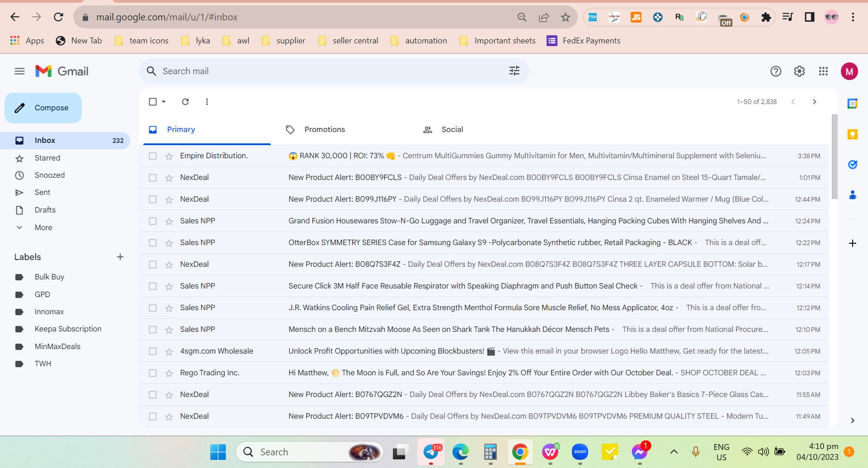Go to older emails page arrow
868x468 pixels.
pos(815,102)
